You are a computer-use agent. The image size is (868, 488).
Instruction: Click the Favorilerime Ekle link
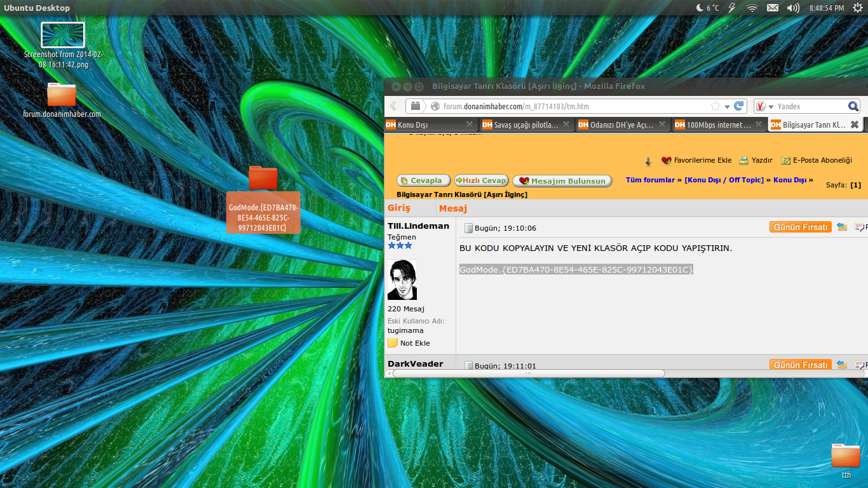click(x=703, y=161)
